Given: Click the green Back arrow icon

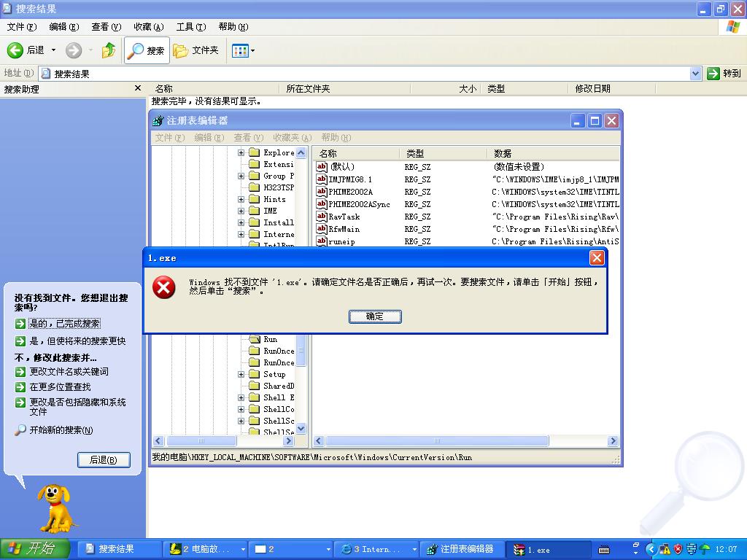Looking at the screenshot, I should pos(15,50).
